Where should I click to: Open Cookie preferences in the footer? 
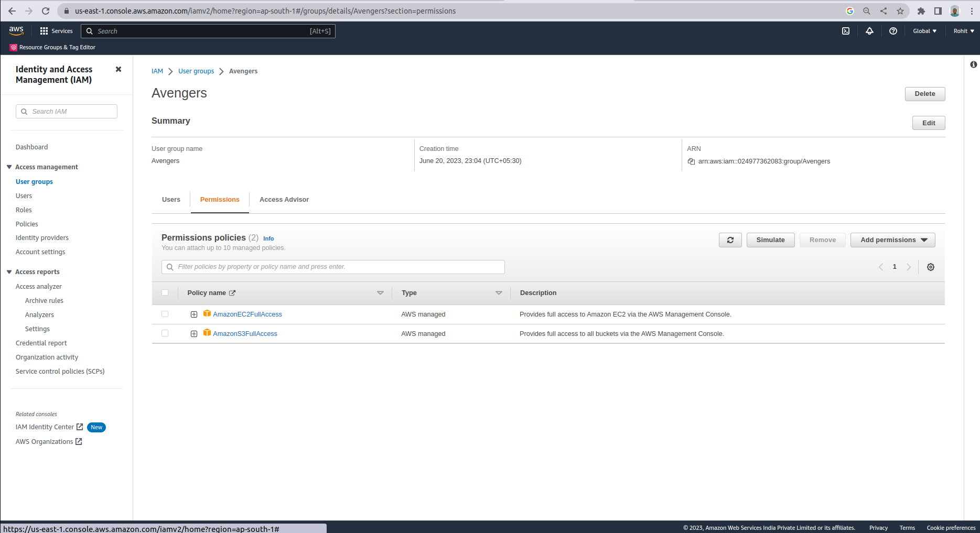pos(951,528)
